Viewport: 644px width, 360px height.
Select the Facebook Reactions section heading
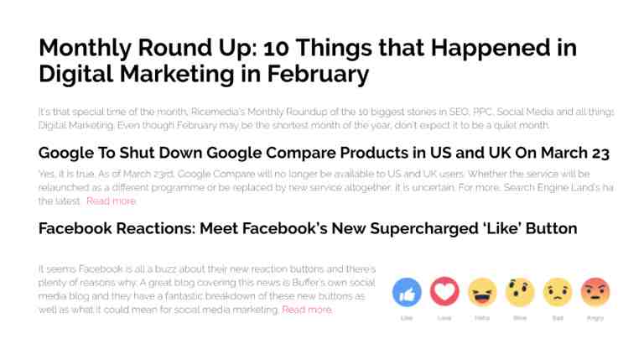tap(308, 228)
